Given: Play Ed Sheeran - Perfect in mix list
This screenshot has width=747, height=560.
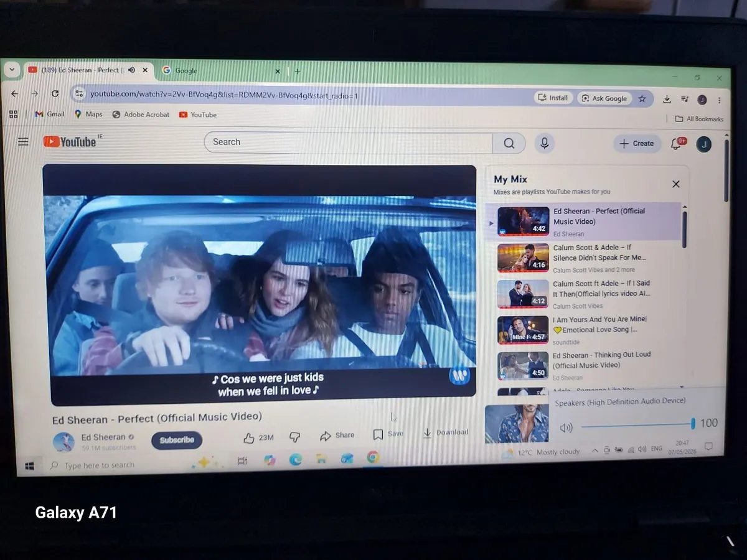Looking at the screenshot, I should (585, 222).
